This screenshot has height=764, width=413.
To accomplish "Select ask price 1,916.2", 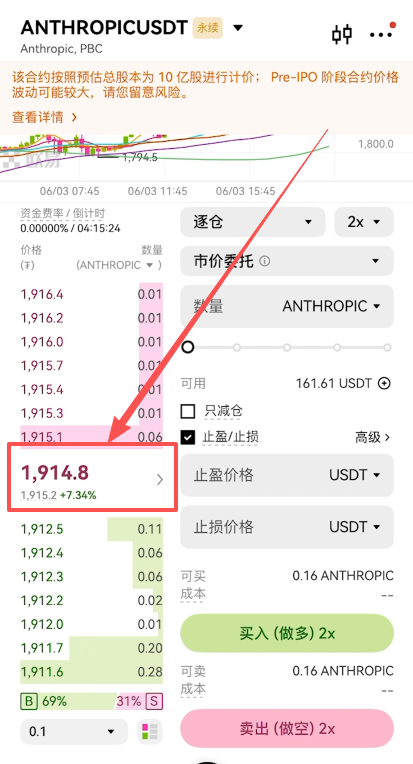I will (x=42, y=318).
